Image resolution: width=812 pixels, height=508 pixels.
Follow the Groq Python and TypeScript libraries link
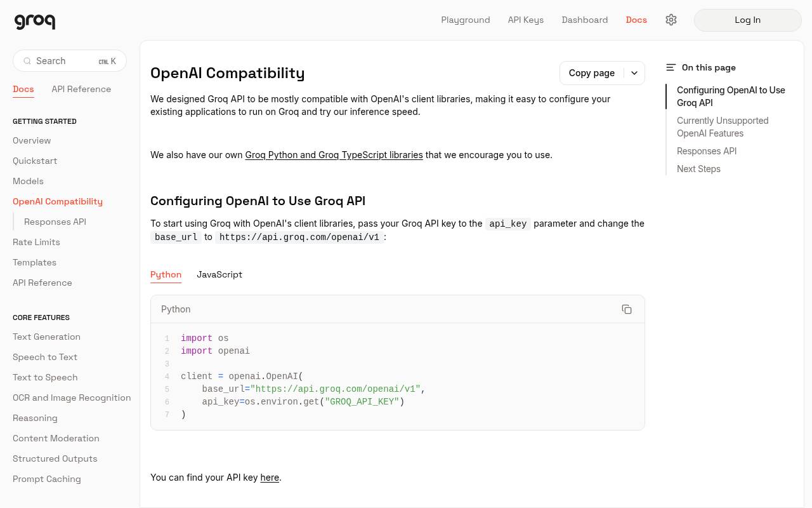tap(334, 155)
